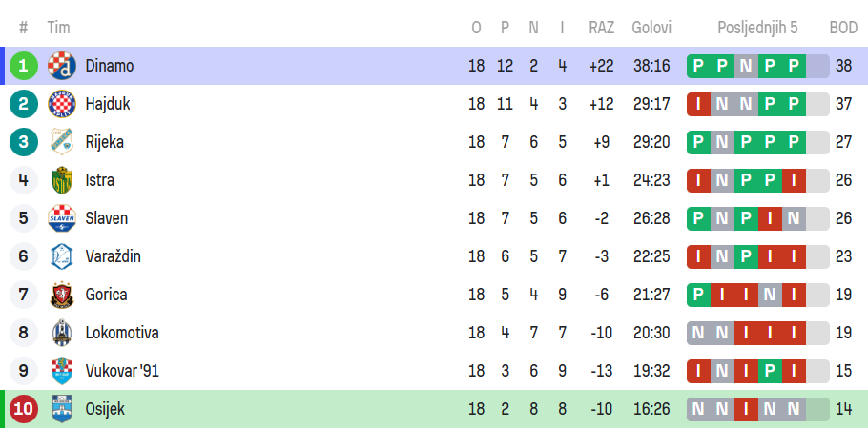Viewport: 868px width, 429px height.
Task: Open the Hajduk team name link
Action: point(108,104)
